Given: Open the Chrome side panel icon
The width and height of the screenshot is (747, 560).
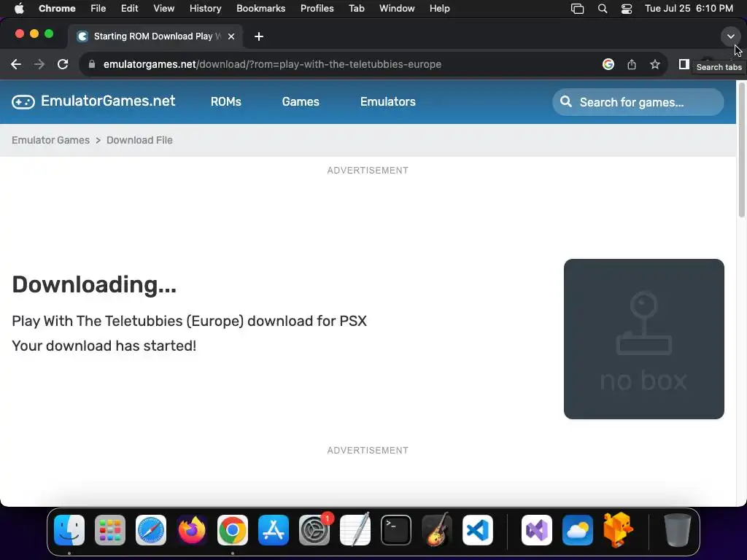Looking at the screenshot, I should tap(684, 64).
